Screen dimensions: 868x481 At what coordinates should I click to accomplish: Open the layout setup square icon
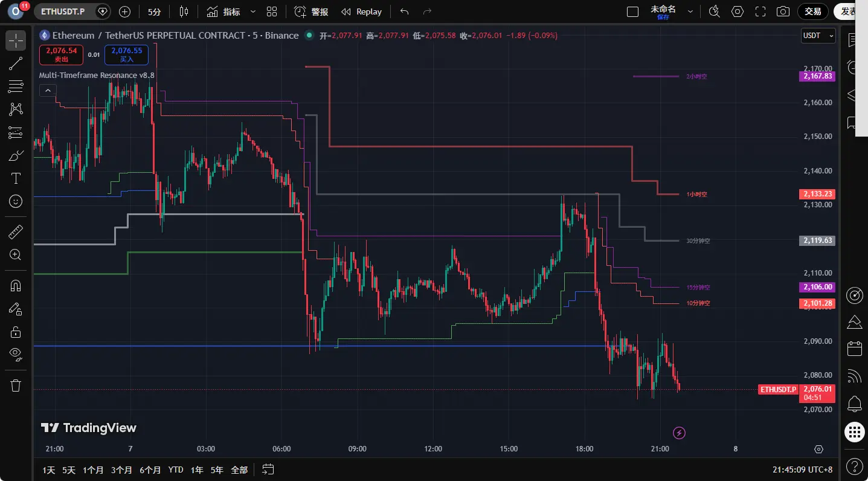click(x=633, y=11)
